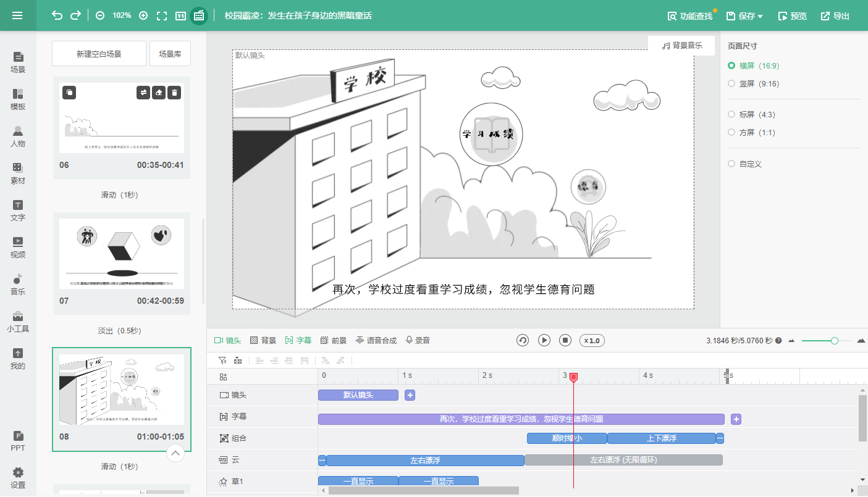
Task: Zoom in the canvas with plus icon
Action: tap(143, 15)
